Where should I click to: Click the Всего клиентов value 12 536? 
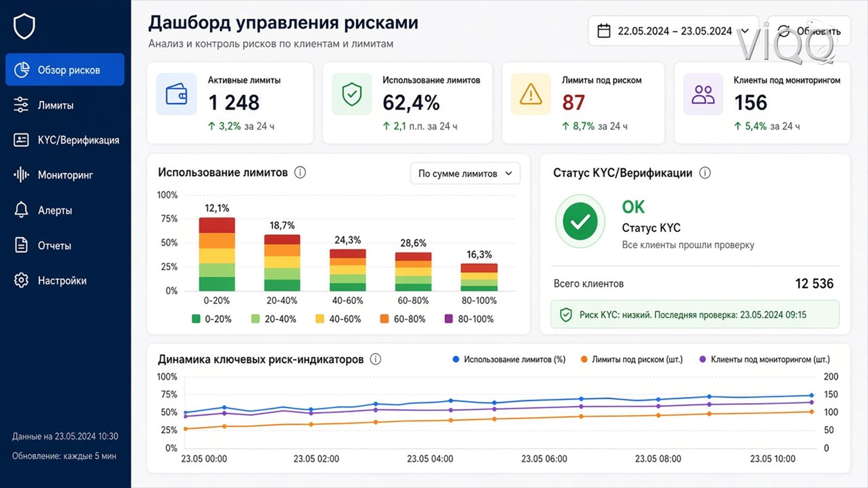(x=814, y=284)
